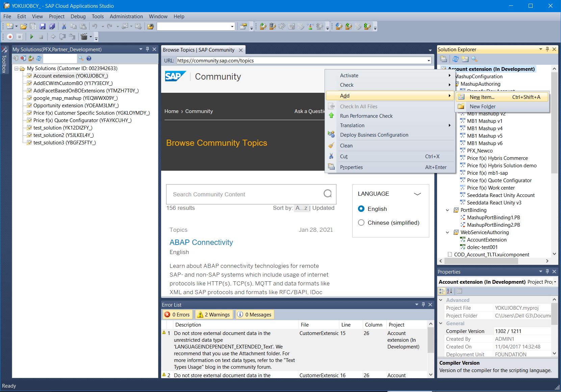Select the Chinese (simplified) radio button
This screenshot has width=561, height=392.
[x=361, y=223]
